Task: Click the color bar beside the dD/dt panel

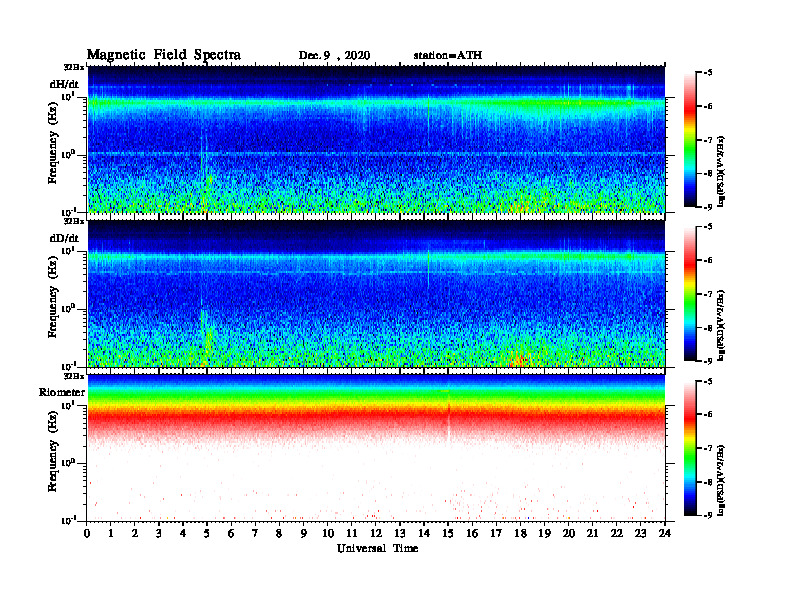Action: tap(690, 294)
